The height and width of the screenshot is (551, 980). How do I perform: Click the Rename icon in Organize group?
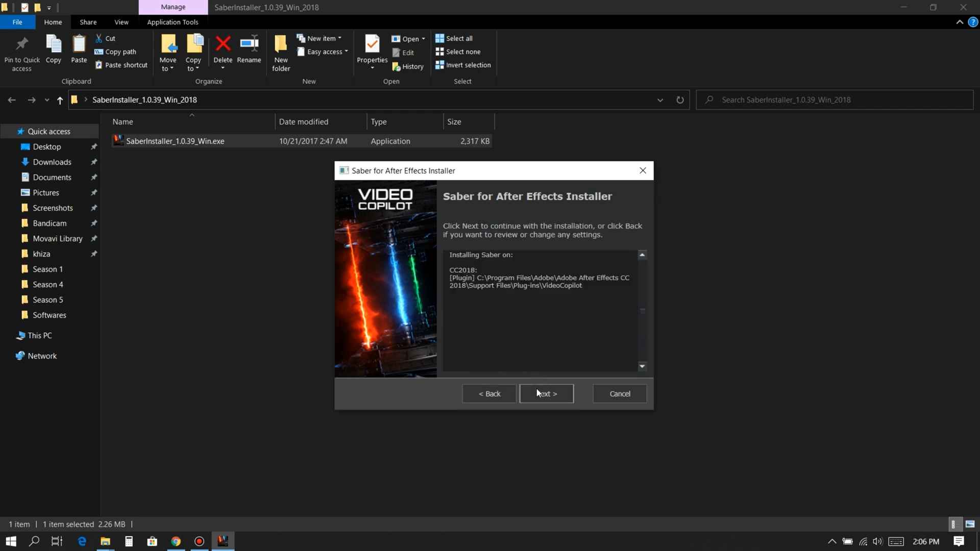(x=249, y=45)
